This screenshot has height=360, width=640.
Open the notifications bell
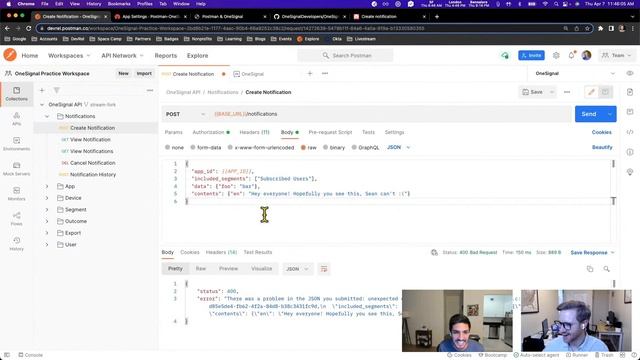click(x=571, y=55)
